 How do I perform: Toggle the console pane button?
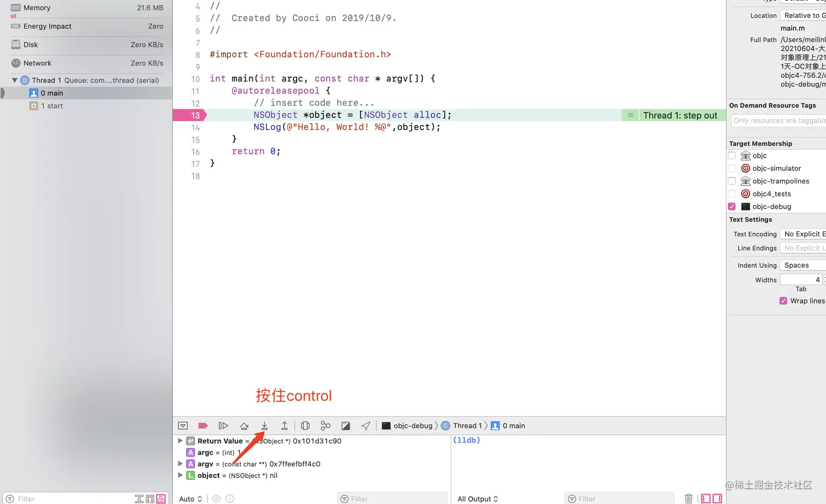tap(717, 499)
